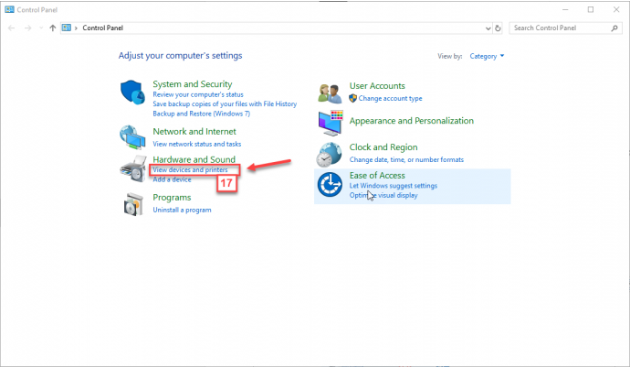Expand the recent locations dropdown arrow
Viewport: 630px width, 367px height.
click(x=41, y=28)
